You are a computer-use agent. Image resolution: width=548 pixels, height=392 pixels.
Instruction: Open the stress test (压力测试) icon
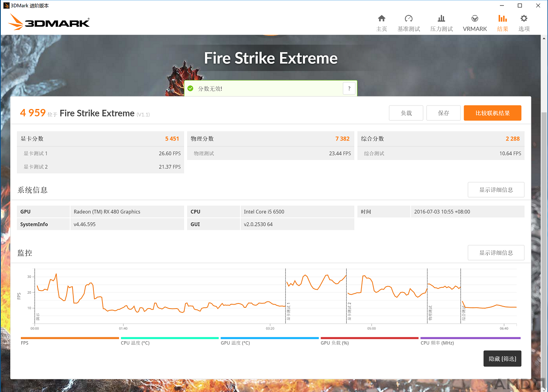pos(441,18)
